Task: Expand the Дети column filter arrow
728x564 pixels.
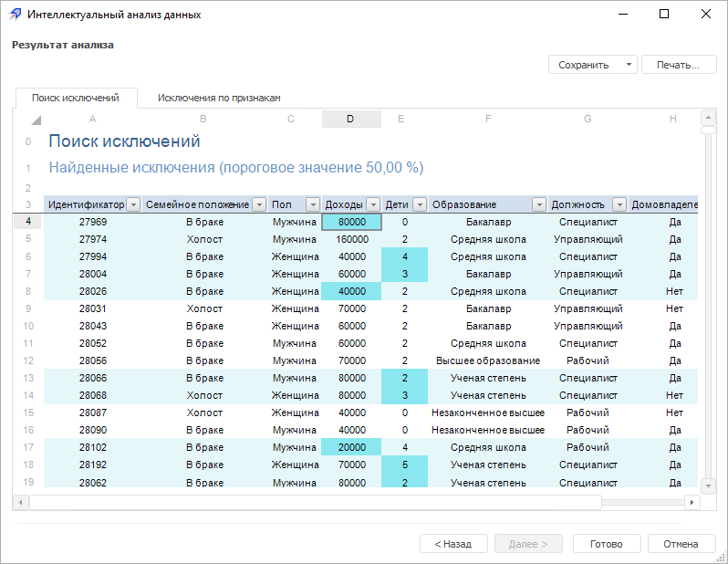Action: (x=421, y=204)
